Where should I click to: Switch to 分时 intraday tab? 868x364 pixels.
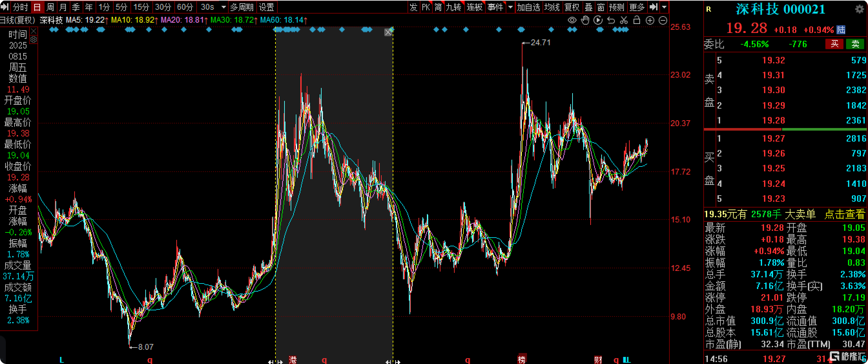[x=20, y=7]
